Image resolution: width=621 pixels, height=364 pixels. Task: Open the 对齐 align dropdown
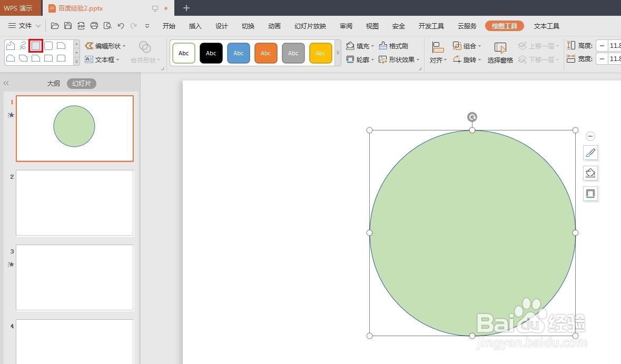click(x=438, y=53)
